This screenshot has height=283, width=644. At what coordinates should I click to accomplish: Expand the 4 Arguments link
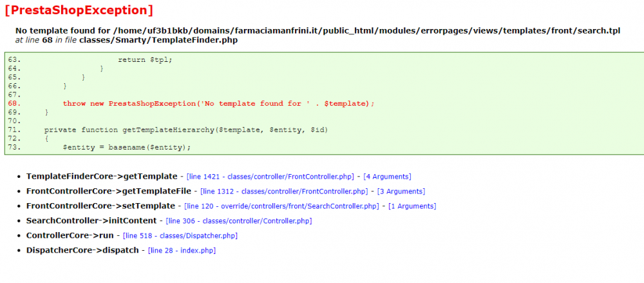tap(387, 177)
